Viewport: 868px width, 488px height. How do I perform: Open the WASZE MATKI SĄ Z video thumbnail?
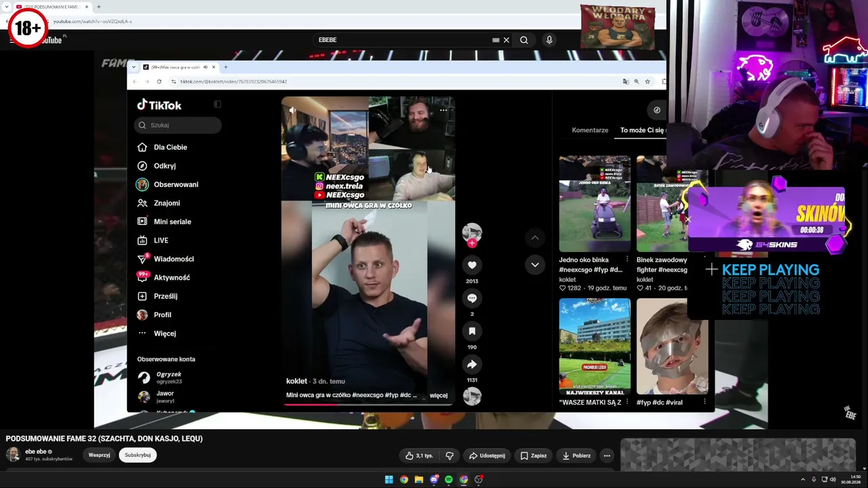(x=595, y=346)
